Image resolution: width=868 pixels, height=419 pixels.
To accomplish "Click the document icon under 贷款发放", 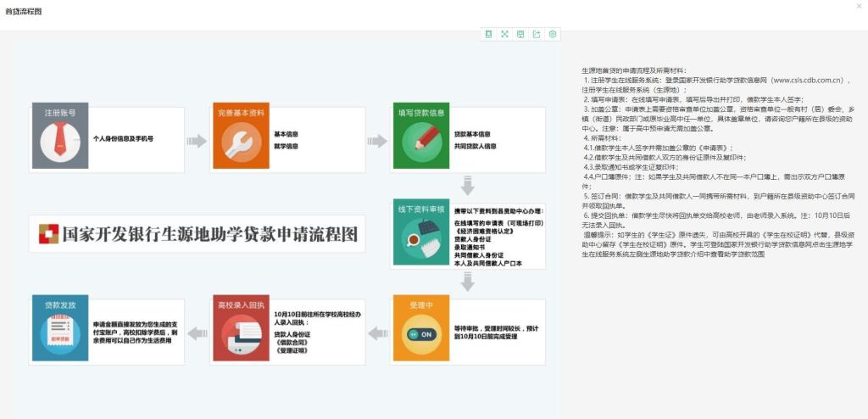I will pos(60,332).
